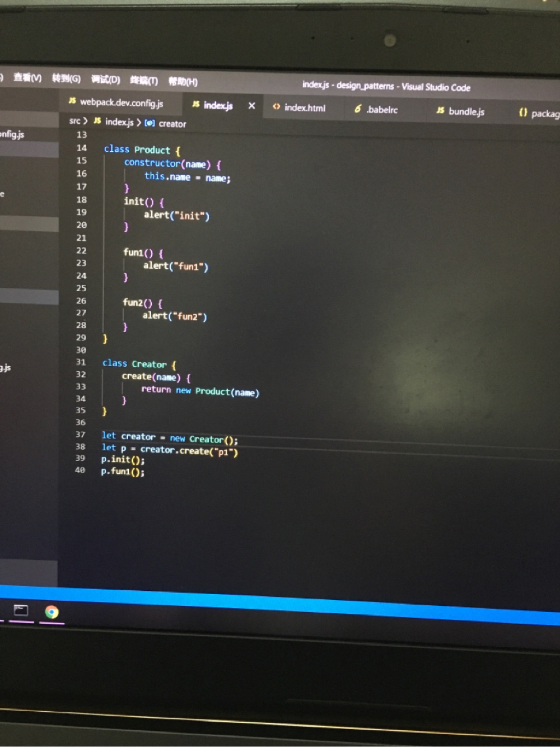Open the terminal window taskbar icon

tap(21, 610)
